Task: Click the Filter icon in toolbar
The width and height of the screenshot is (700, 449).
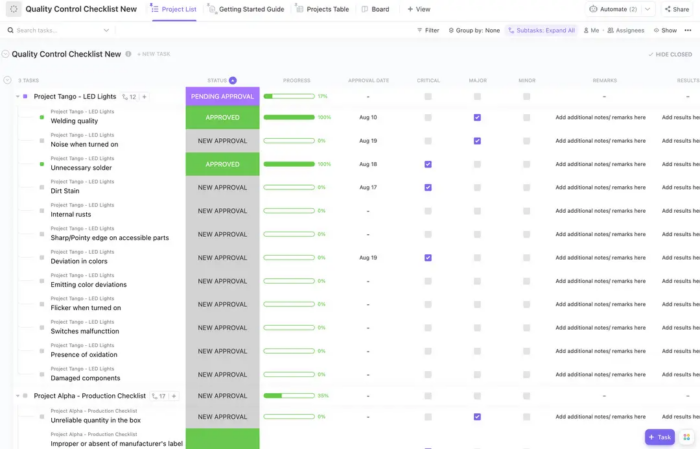Action: (x=420, y=30)
